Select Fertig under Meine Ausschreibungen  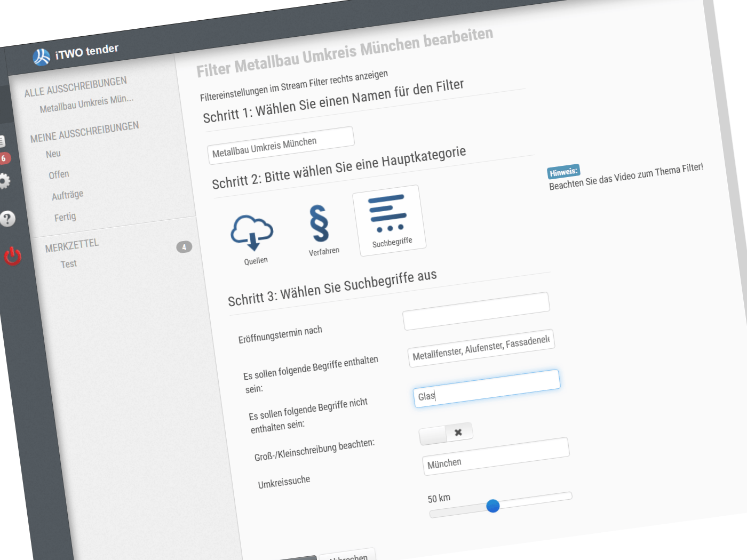click(x=65, y=218)
